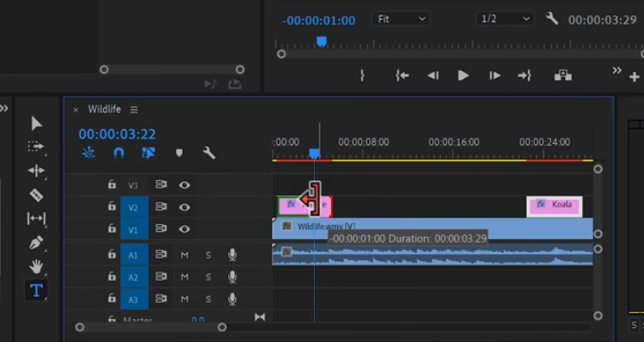Select the Hand tool

(36, 266)
